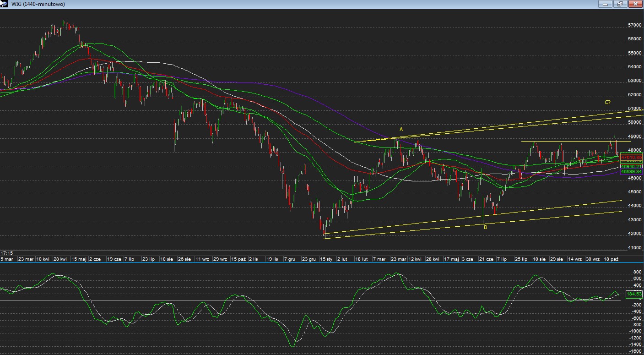Click the red 47610.85 price tag

[x=632, y=157]
